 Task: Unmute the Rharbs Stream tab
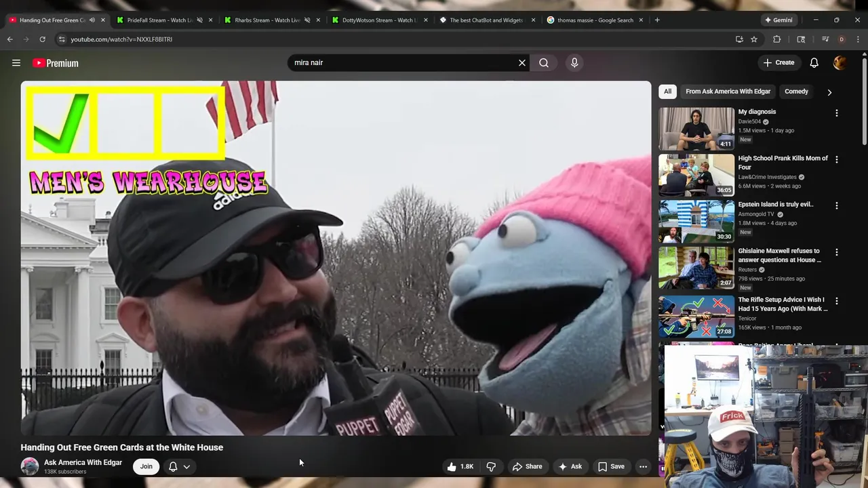tap(307, 20)
